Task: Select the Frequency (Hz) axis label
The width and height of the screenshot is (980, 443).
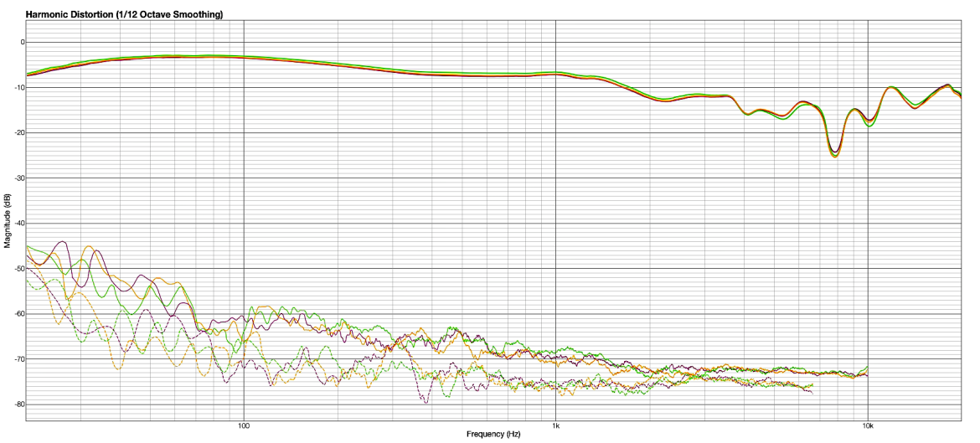Action: pyautogui.click(x=493, y=434)
